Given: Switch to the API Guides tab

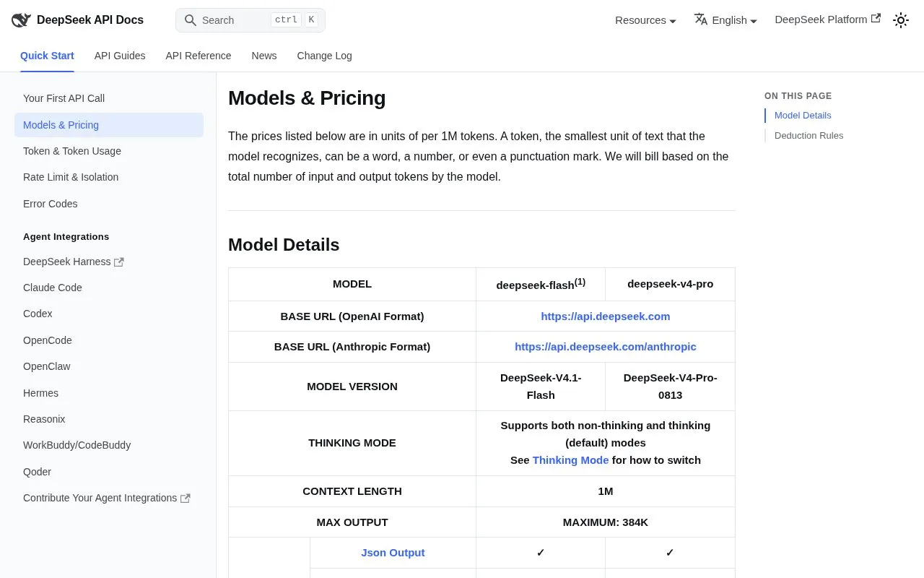Looking at the screenshot, I should point(120,56).
